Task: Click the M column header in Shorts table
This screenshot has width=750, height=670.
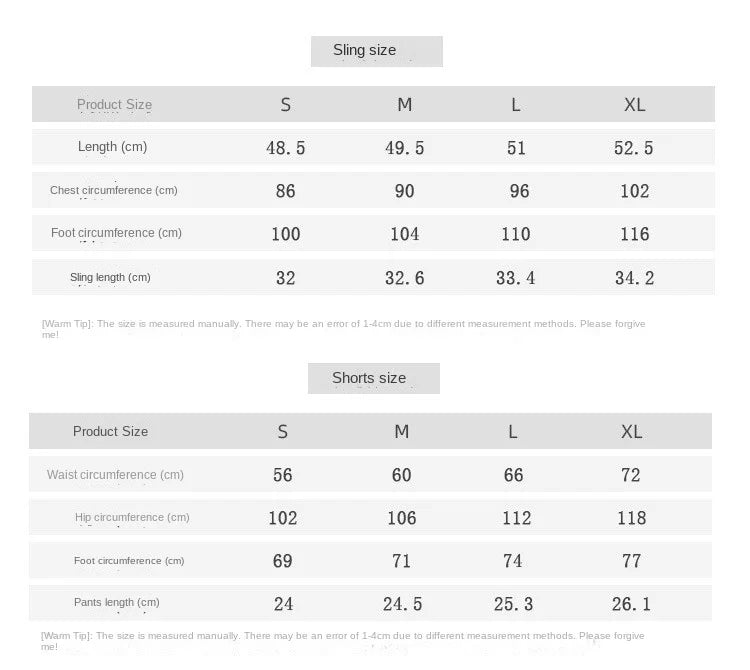Action: pyautogui.click(x=401, y=431)
